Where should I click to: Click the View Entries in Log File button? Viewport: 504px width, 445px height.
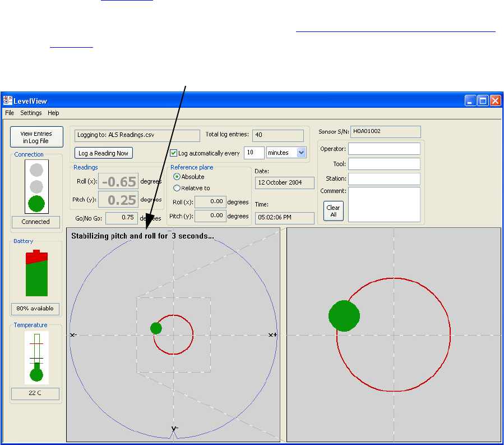coord(36,137)
